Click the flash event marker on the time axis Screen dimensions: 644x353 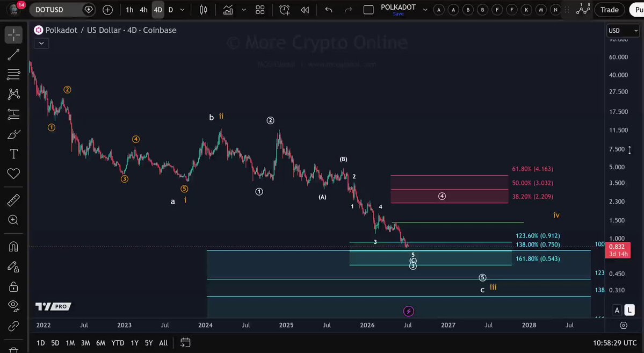click(408, 311)
